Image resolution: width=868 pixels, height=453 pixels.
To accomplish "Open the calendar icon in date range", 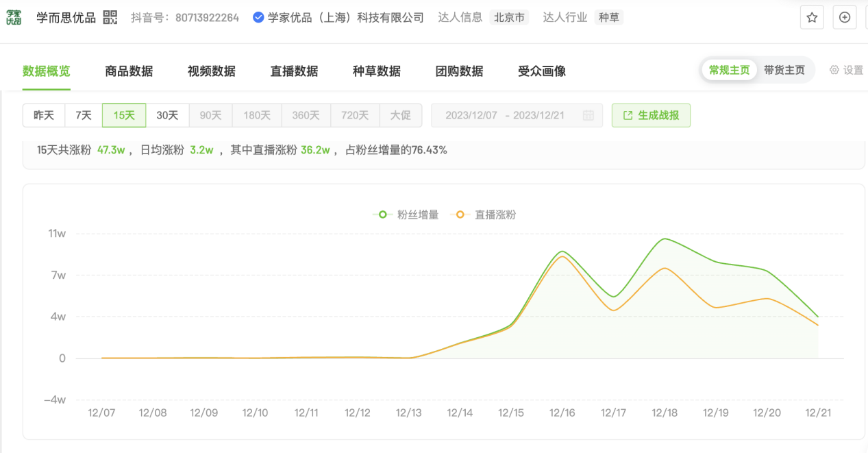I will (588, 116).
